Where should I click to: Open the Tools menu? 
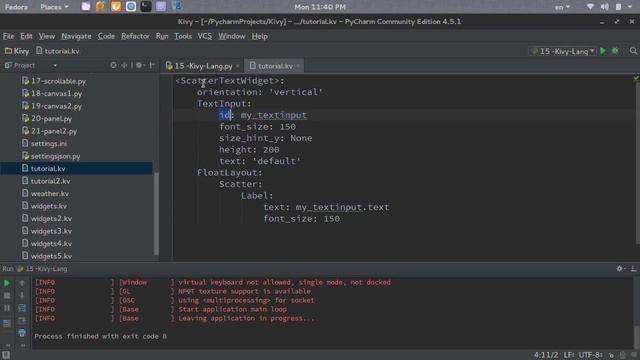183,36
